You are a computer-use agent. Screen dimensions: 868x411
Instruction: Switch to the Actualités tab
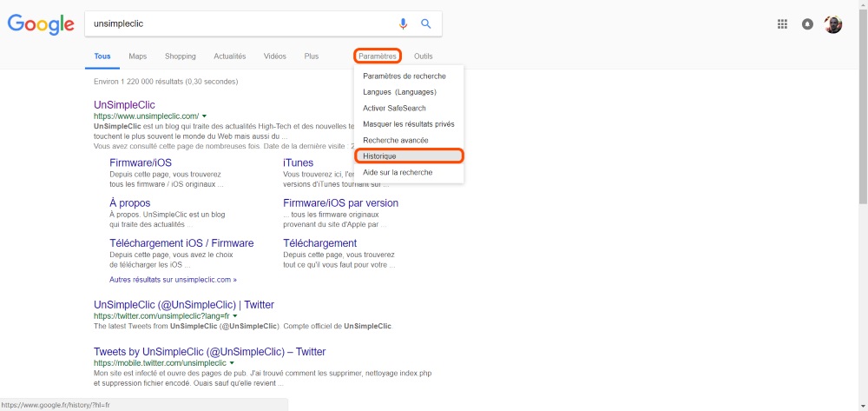pos(230,56)
